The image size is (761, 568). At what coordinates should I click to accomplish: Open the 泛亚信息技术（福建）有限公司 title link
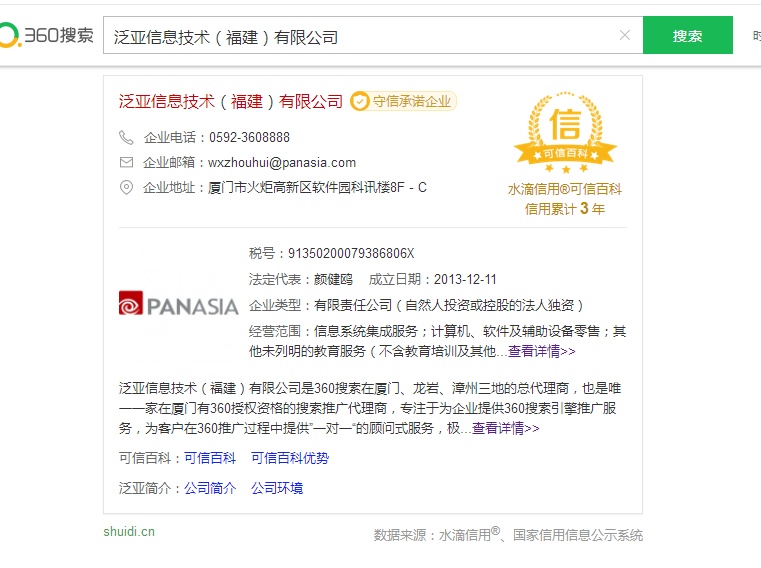pos(231,101)
